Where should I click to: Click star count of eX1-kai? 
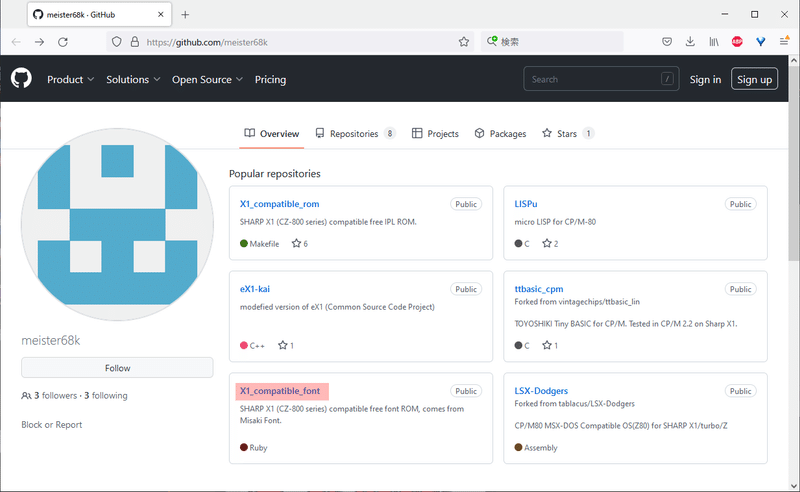point(286,346)
